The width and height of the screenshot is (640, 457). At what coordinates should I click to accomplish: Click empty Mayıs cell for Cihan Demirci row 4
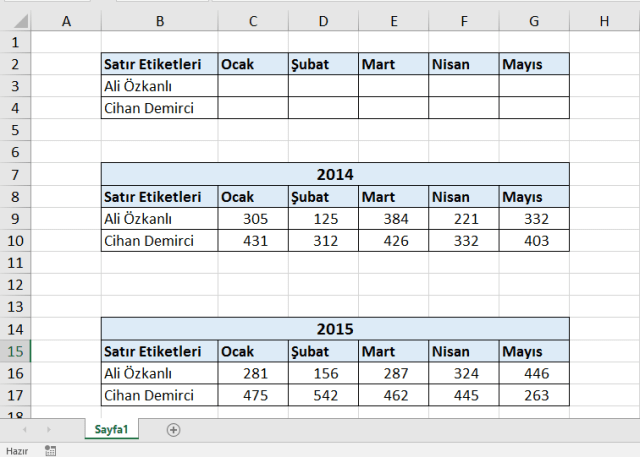tap(534, 108)
